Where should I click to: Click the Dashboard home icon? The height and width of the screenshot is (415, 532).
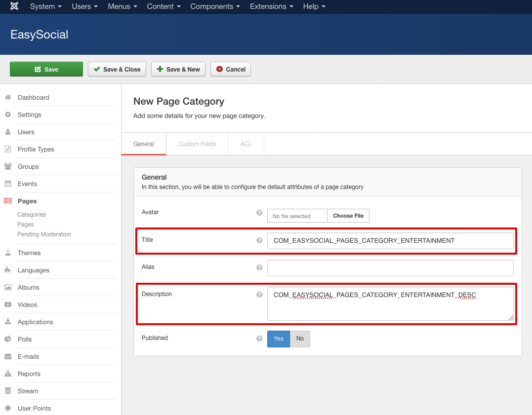[8, 97]
